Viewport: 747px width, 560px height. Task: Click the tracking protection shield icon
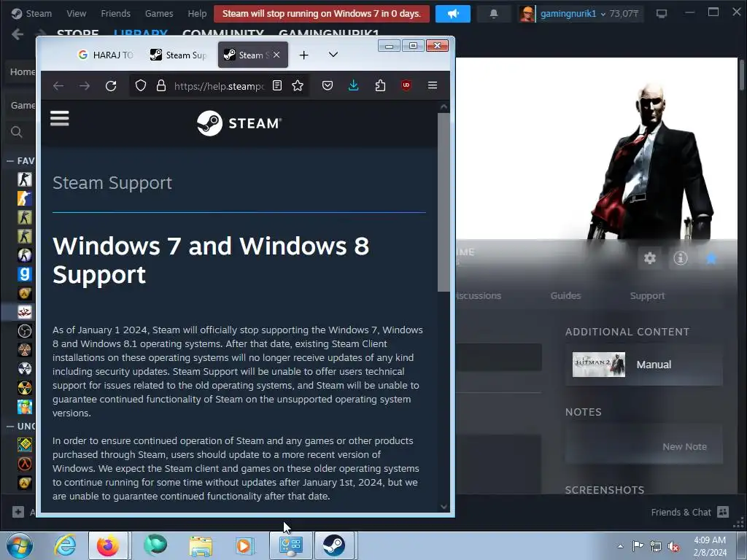pyautogui.click(x=141, y=86)
